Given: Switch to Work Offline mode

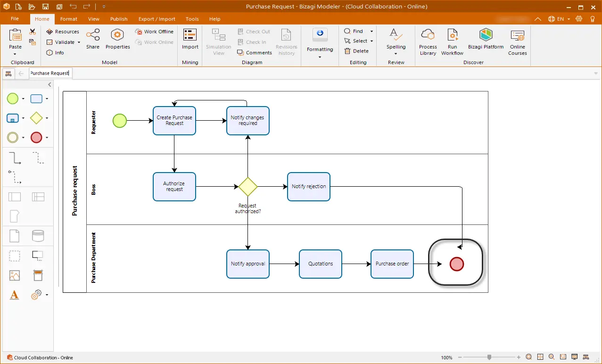Looking at the screenshot, I should point(155,32).
